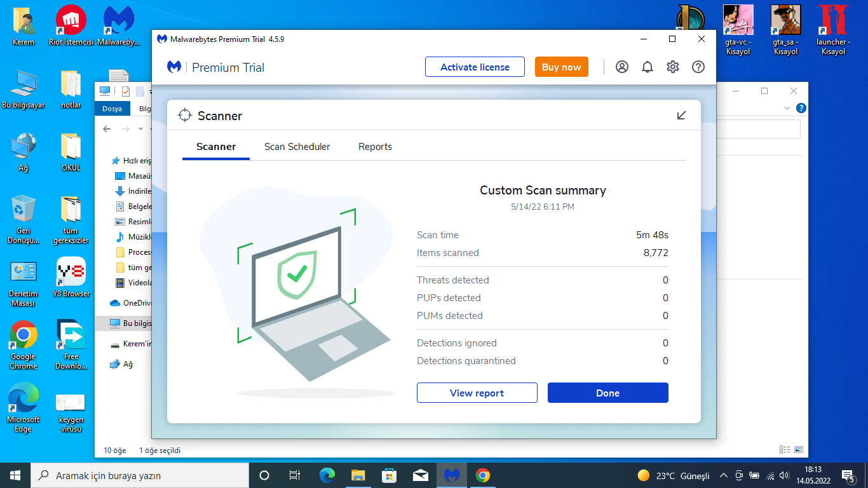The width and height of the screenshot is (868, 488).
Task: Select the Geri Dönüşüm recycle bin
Action: click(x=24, y=220)
